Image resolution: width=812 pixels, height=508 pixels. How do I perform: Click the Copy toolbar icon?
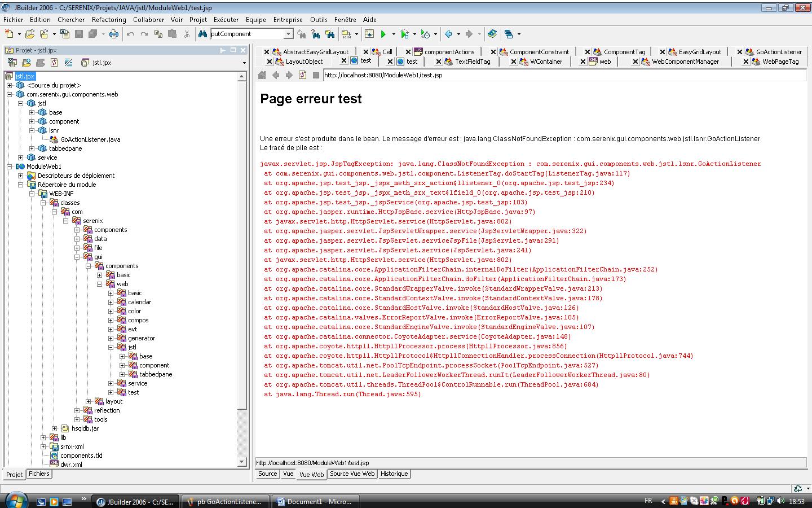[160, 34]
